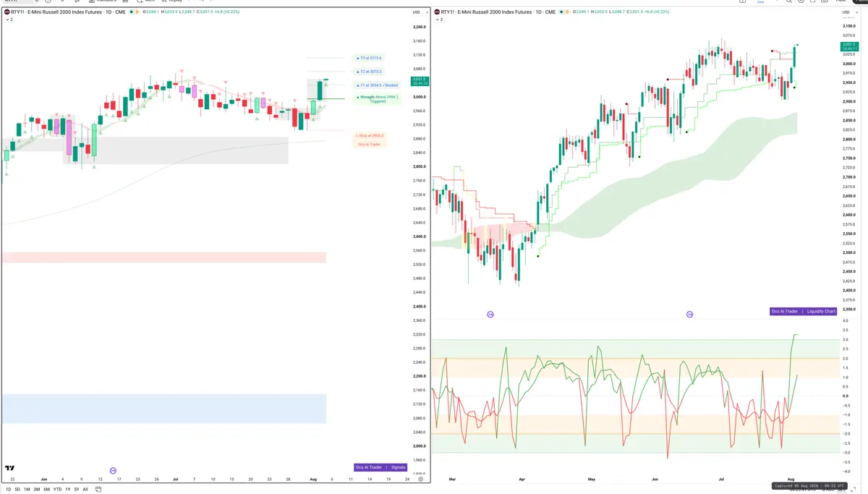
Task: Click purple 'Ocs Ai Trader | Signals' badge
Action: click(x=381, y=467)
